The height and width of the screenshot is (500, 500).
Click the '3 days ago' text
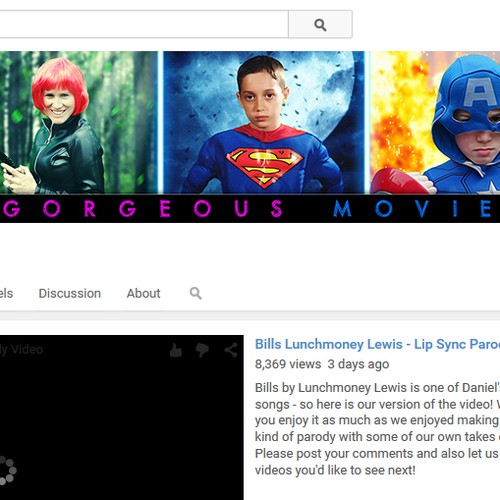358,364
